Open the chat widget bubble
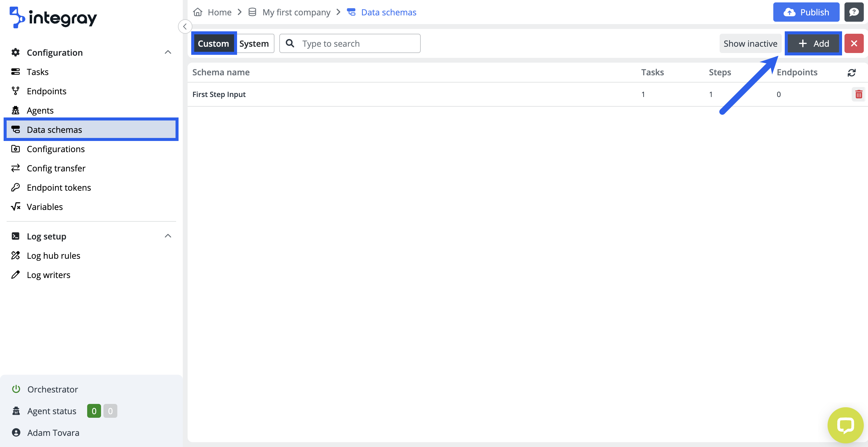868x447 pixels. [x=845, y=425]
